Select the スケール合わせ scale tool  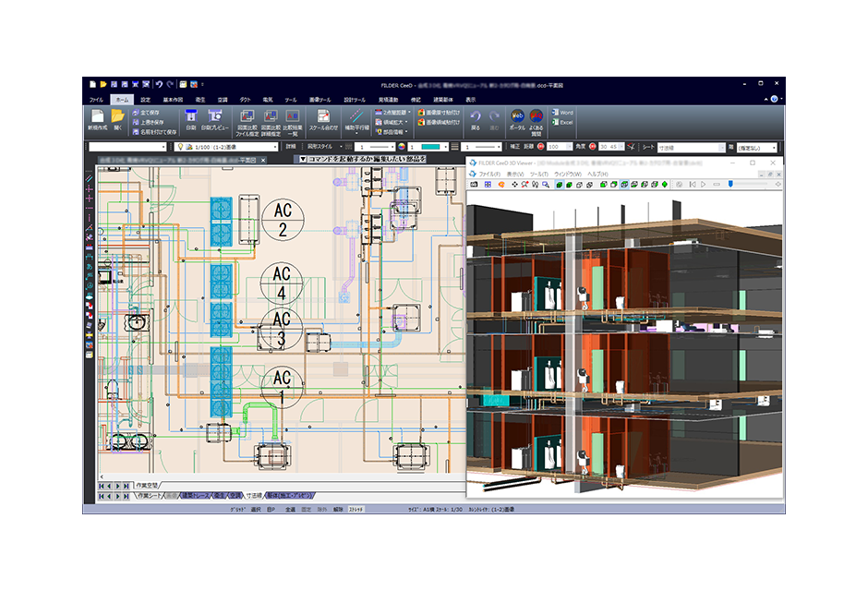coord(324,118)
